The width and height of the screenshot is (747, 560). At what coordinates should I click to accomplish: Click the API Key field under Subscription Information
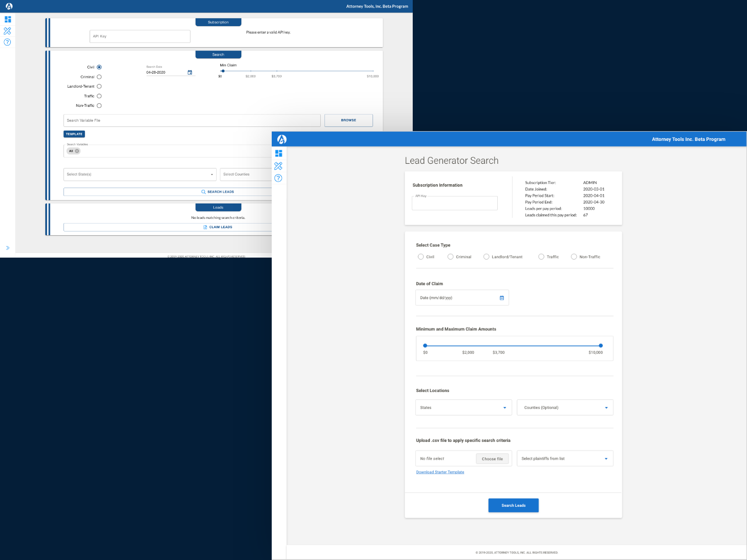pos(454,203)
